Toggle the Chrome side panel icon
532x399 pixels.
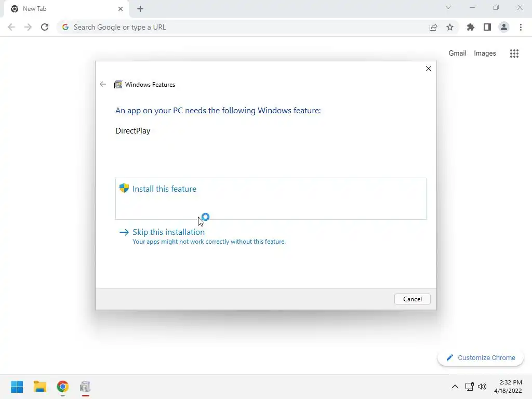[487, 27]
